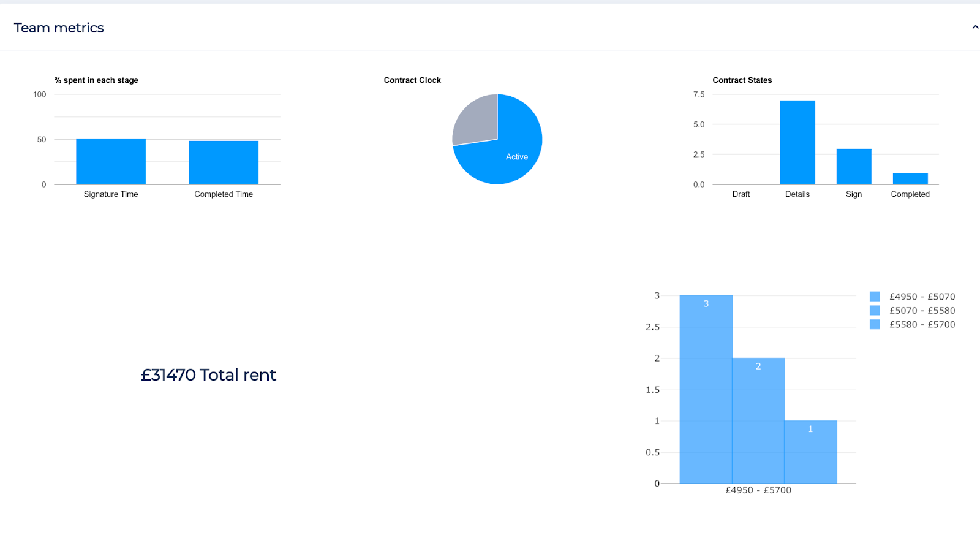Click the Contract Clock chart title
The height and width of the screenshot is (543, 980).
(412, 80)
